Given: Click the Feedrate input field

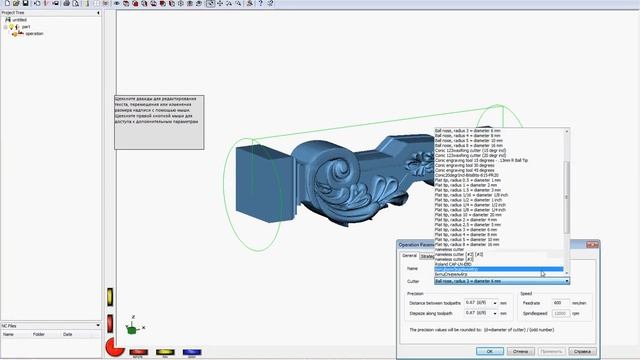Looking at the screenshot, I should point(561,303).
